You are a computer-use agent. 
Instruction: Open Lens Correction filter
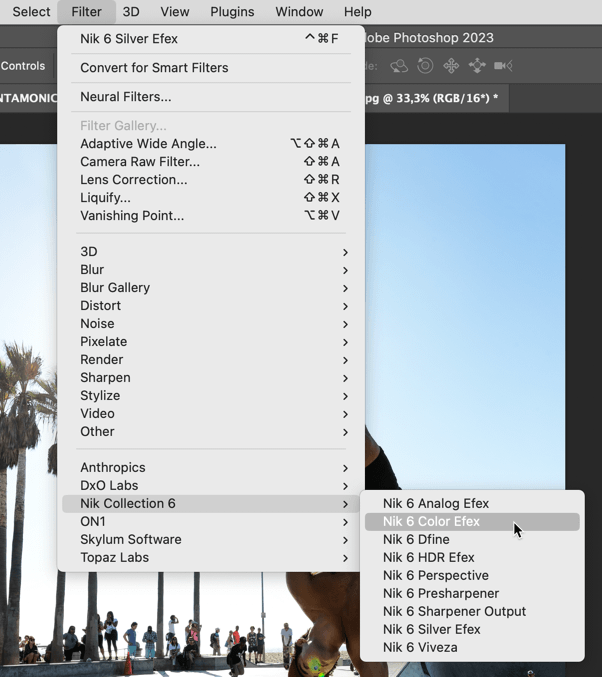click(x=211, y=180)
